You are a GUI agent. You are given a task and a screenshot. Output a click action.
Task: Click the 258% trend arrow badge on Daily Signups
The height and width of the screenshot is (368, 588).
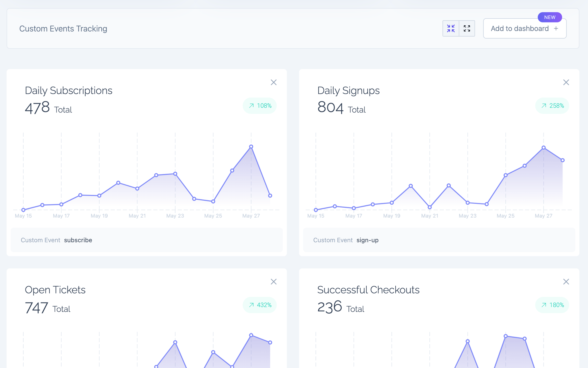(x=552, y=106)
